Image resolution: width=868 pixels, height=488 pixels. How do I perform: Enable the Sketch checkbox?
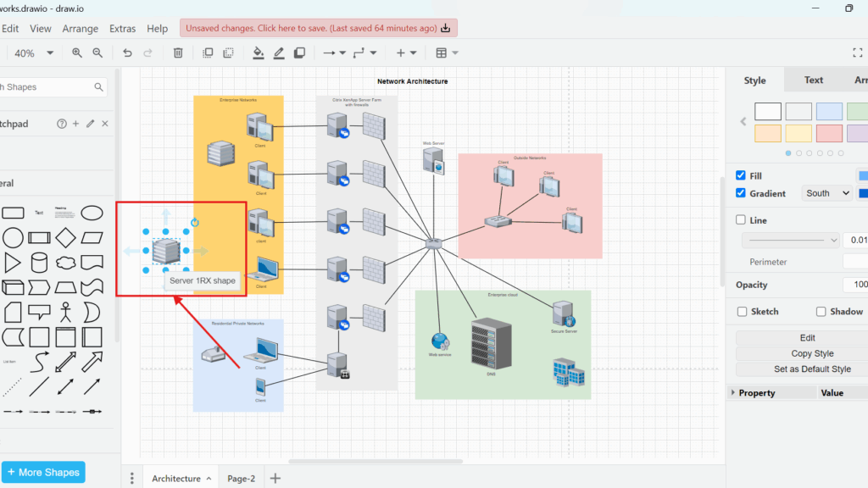coord(741,311)
